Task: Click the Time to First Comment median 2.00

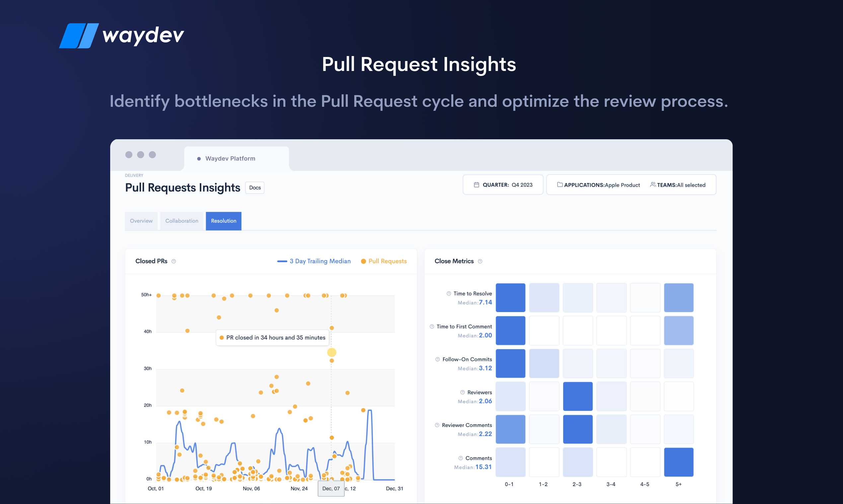Action: point(485,335)
